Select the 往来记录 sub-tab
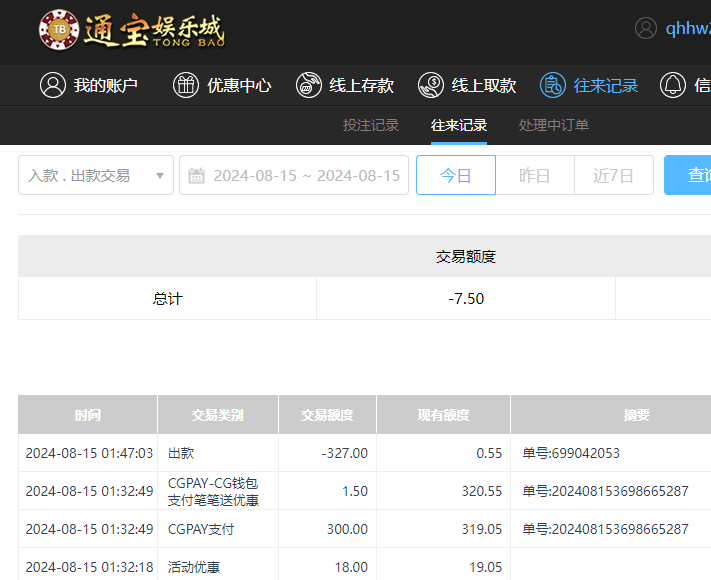711x580 pixels. [459, 125]
